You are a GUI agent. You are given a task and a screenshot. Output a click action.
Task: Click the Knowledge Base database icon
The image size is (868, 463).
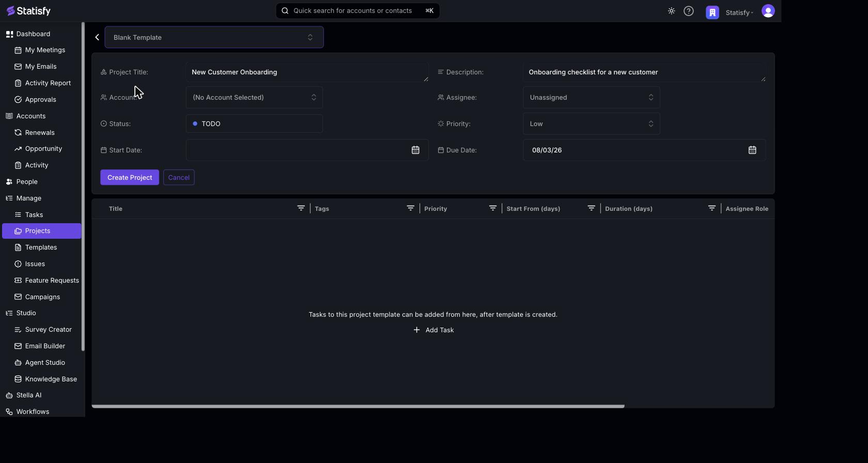tap(18, 379)
